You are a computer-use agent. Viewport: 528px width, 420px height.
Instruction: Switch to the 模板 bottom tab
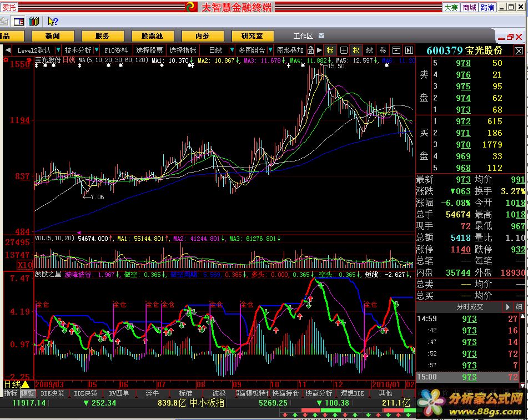tap(27, 393)
